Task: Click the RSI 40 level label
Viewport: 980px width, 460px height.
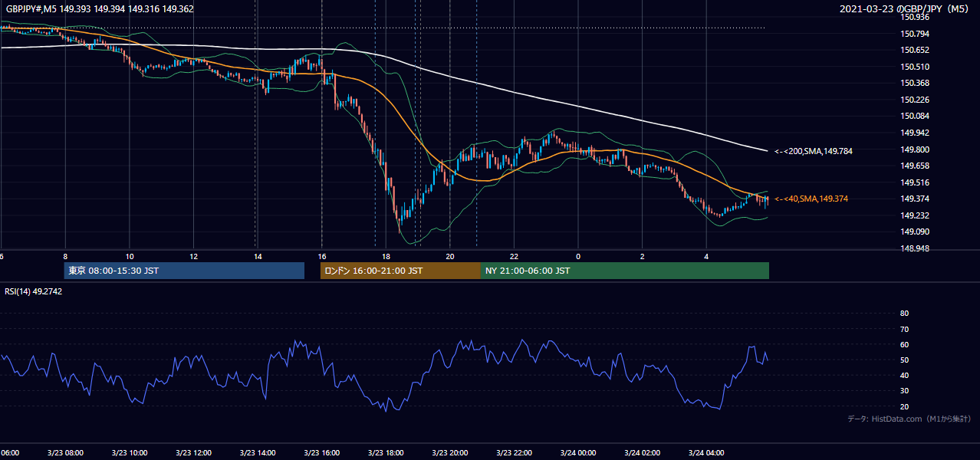Action: click(x=904, y=375)
